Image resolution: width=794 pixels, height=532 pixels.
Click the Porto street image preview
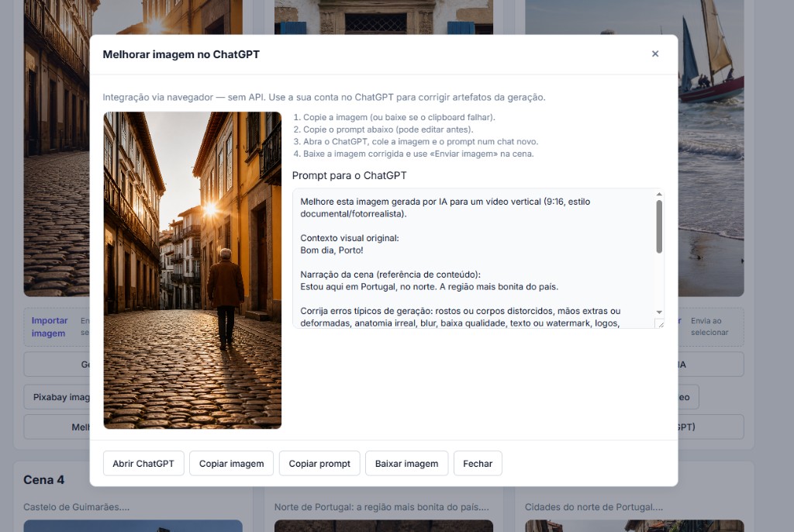192,270
